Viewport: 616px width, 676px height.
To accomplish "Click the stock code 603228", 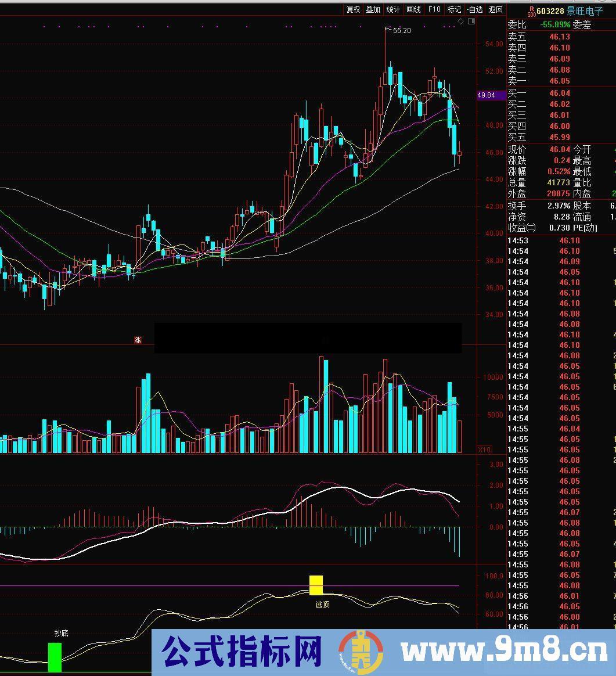I will (550, 11).
